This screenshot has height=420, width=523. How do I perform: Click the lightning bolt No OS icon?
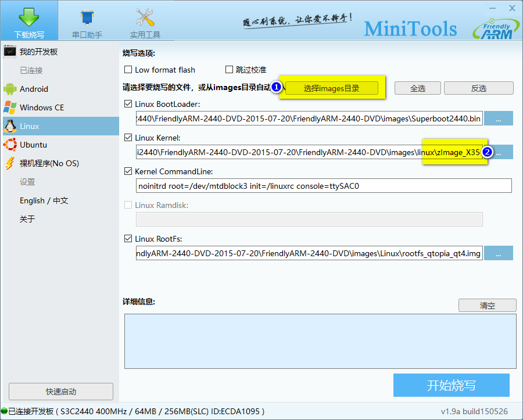point(10,163)
